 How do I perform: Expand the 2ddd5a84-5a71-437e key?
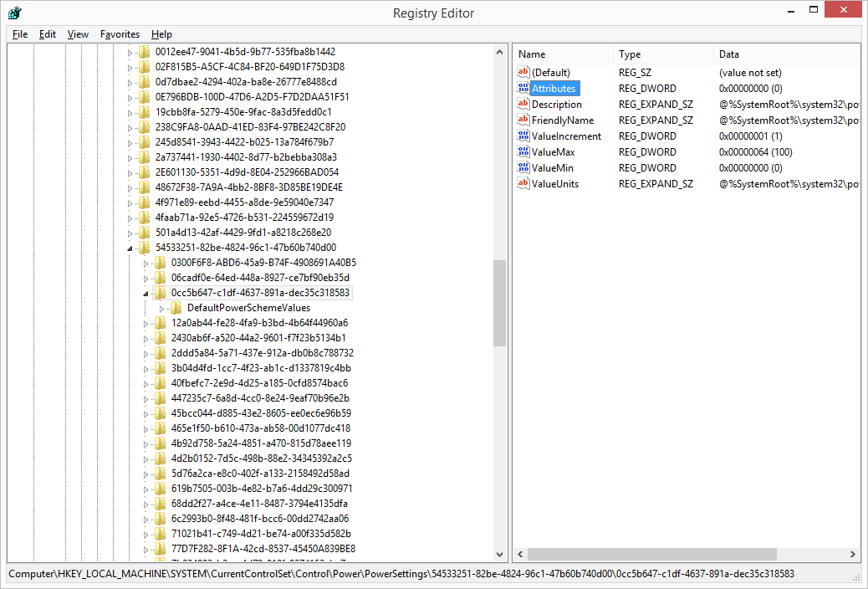pyautogui.click(x=146, y=354)
